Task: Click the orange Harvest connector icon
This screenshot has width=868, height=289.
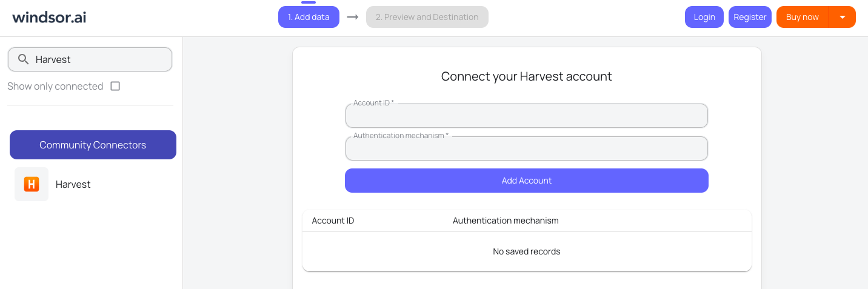Action: (x=32, y=184)
